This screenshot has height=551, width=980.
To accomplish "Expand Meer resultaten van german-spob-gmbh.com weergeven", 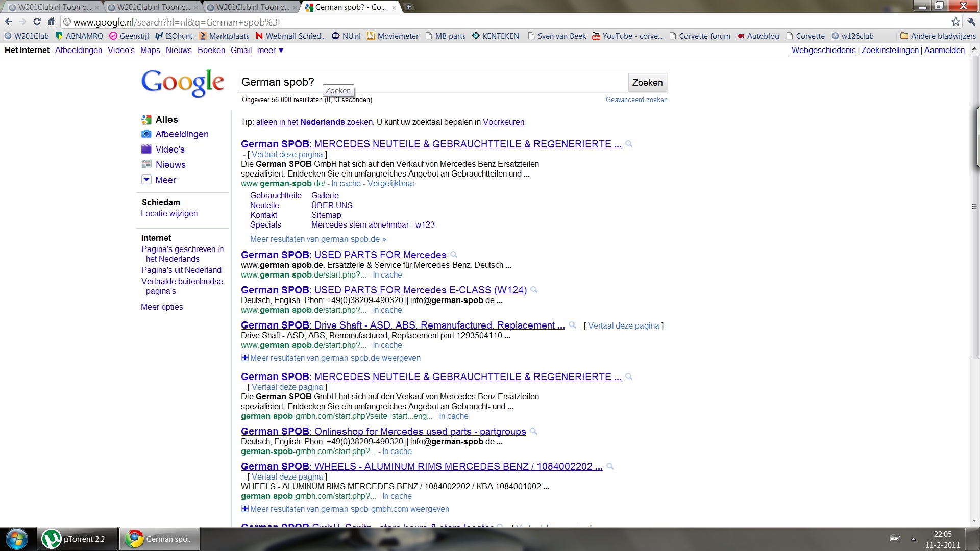I will 346,509.
